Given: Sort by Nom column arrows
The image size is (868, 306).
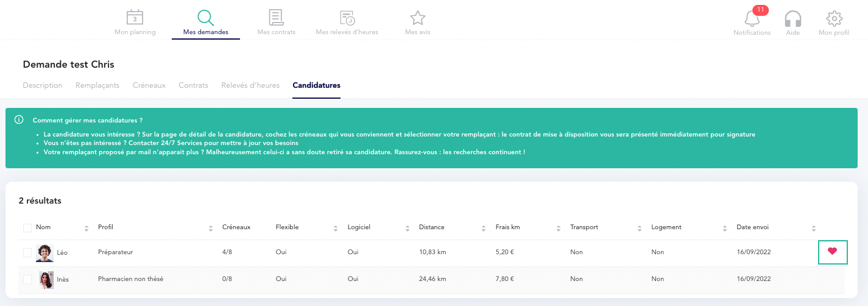Looking at the screenshot, I should tap(86, 228).
